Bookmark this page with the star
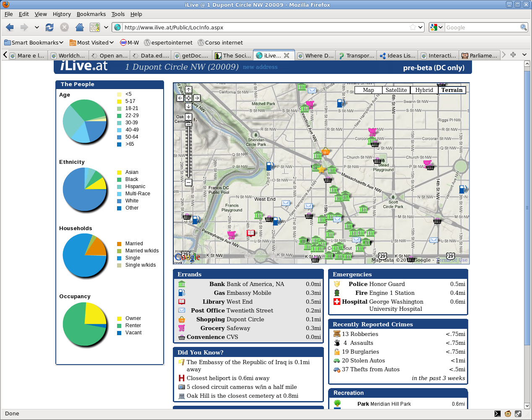This screenshot has height=420, width=532. pyautogui.click(x=413, y=27)
